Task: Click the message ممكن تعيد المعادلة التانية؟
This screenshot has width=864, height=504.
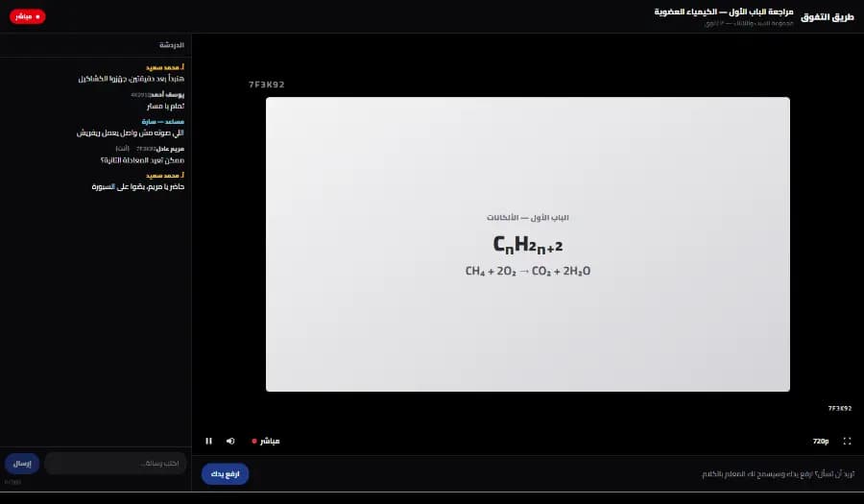Action: coord(142,159)
